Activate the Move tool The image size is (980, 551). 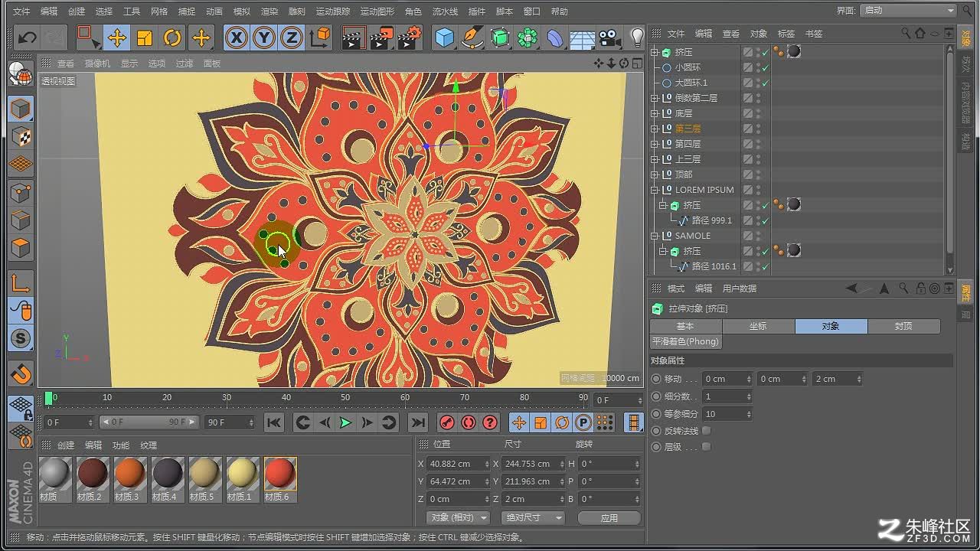(x=116, y=37)
